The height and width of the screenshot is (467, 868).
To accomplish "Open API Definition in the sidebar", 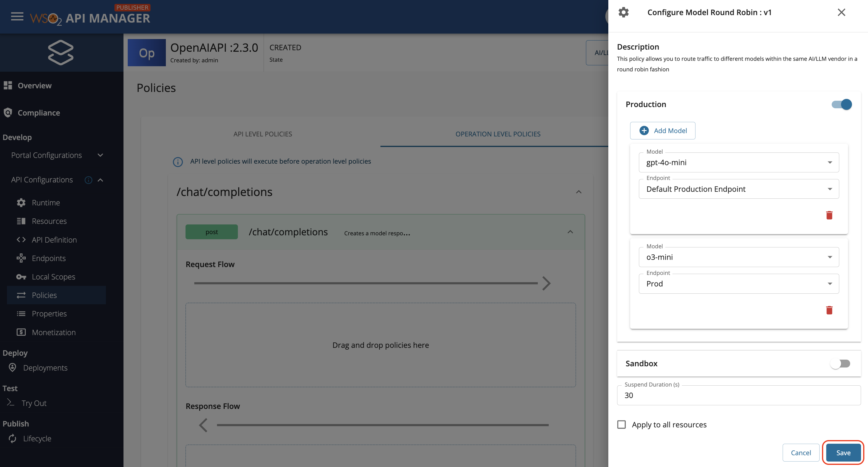I will (x=54, y=240).
